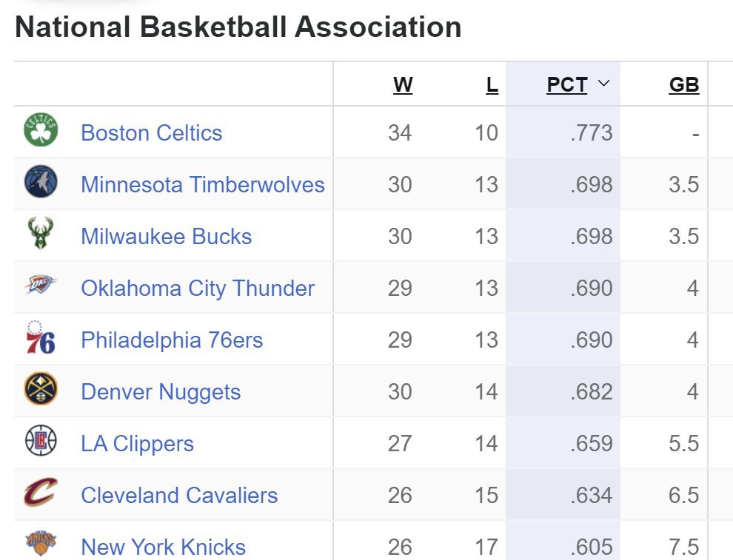The height and width of the screenshot is (560, 733).
Task: Open the Minnesota Timberwolves team link
Action: tap(203, 185)
